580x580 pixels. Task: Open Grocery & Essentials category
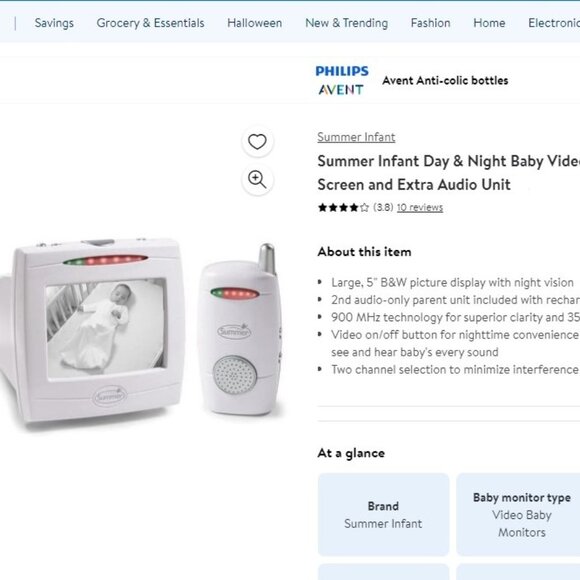coord(150,23)
